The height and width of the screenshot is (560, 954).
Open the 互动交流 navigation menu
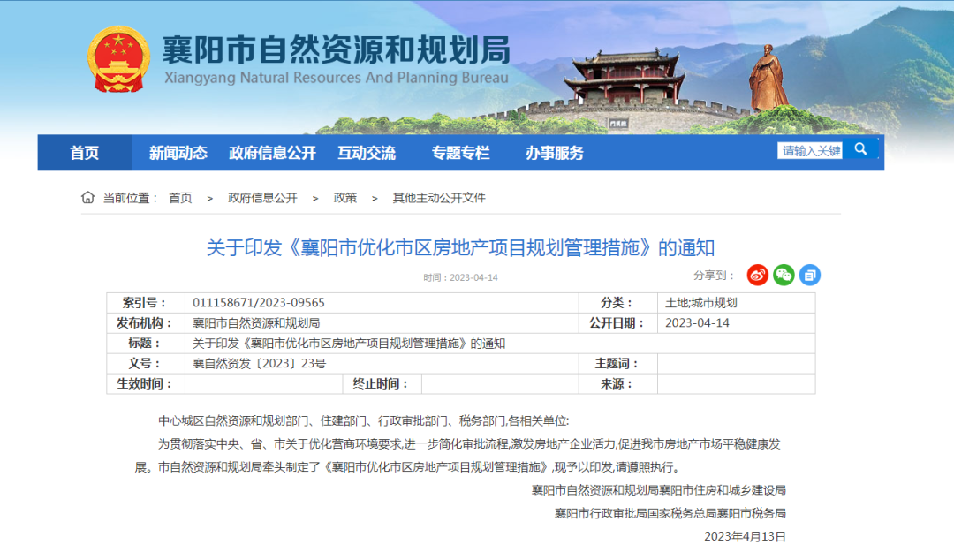click(367, 153)
